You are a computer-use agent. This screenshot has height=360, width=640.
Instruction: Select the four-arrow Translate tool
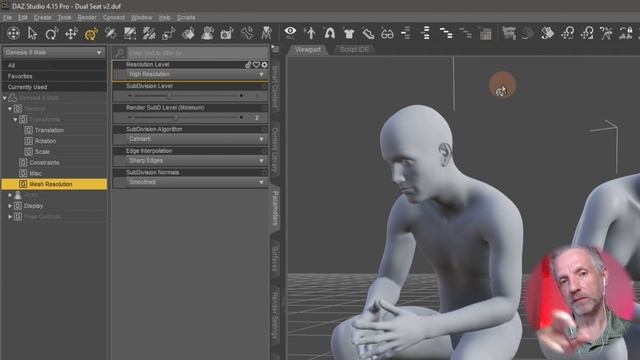tap(71, 33)
